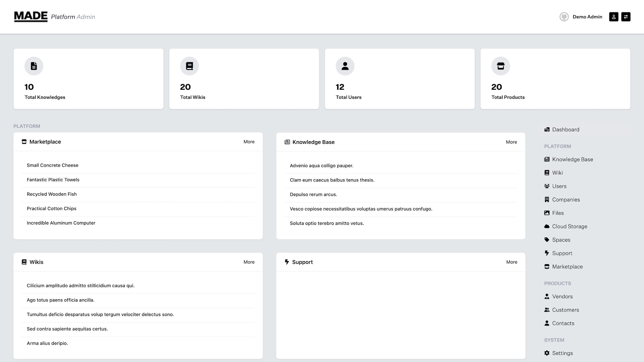Screen dimensions: 644x362
Task: Click the user profile icon button
Action: 613,17
